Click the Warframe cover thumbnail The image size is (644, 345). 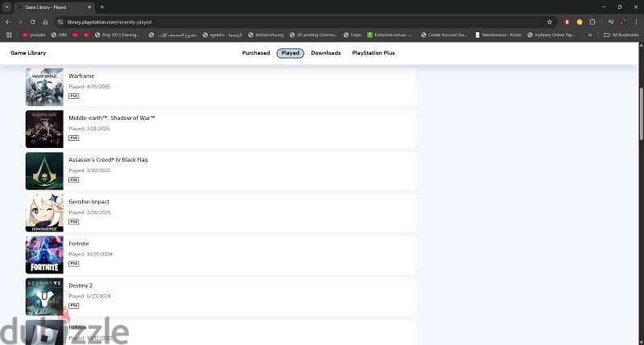click(44, 88)
